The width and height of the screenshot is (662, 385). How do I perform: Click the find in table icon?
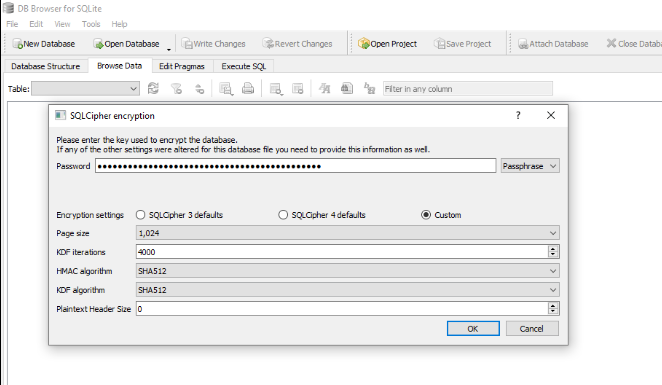(x=347, y=89)
